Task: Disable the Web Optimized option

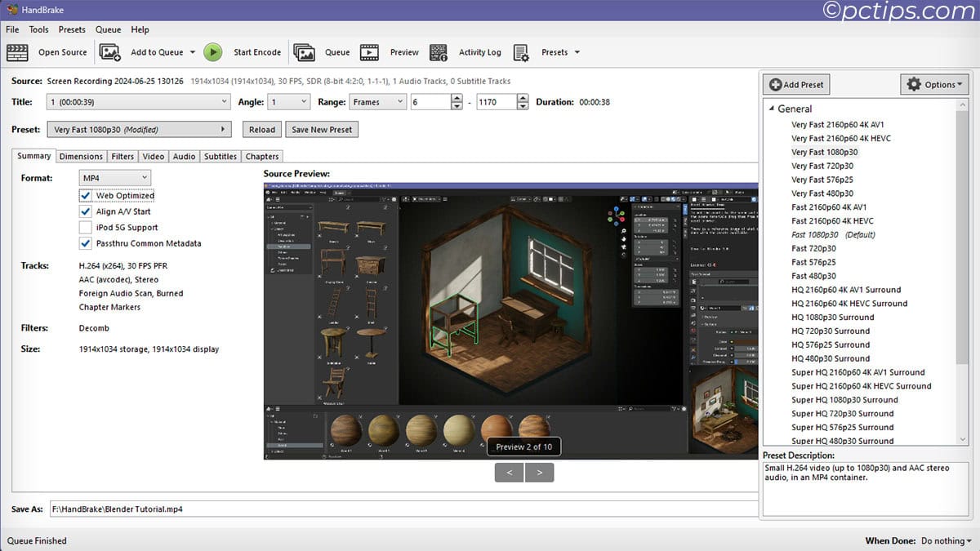Action: tap(86, 195)
